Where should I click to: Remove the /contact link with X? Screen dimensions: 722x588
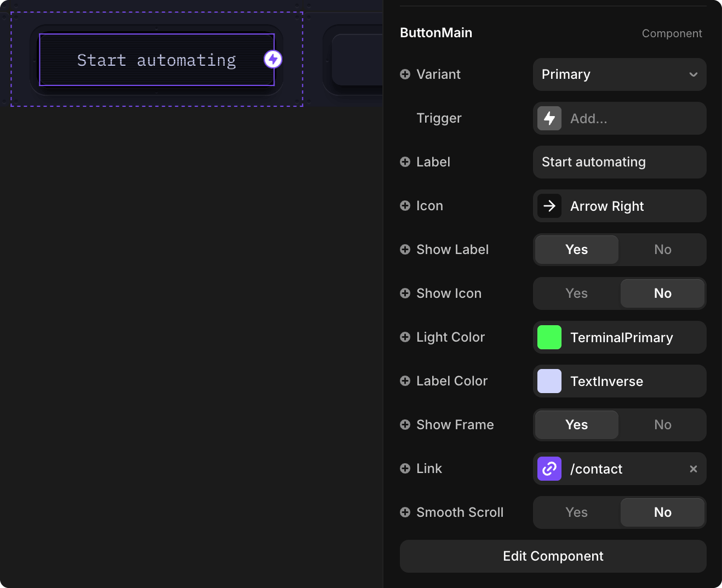pyautogui.click(x=694, y=469)
